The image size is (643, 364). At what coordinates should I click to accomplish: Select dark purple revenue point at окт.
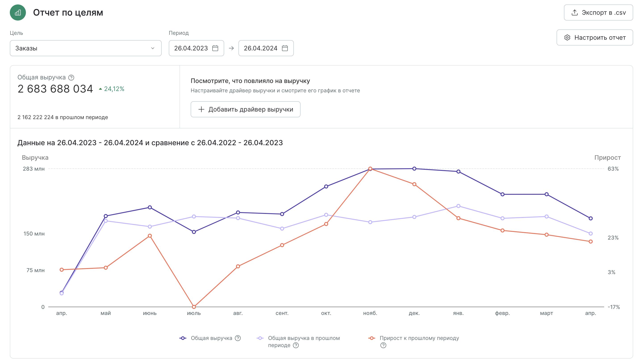click(326, 186)
